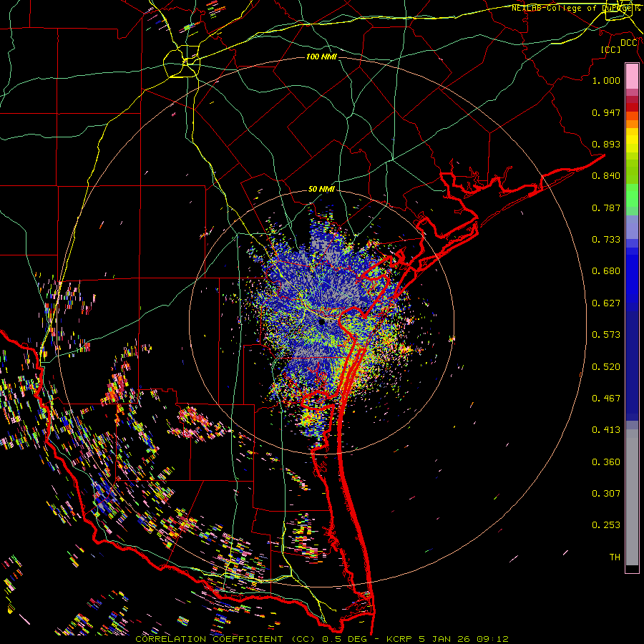Select the "0.627" scale value
This screenshot has height=644, width=644.
point(606,303)
